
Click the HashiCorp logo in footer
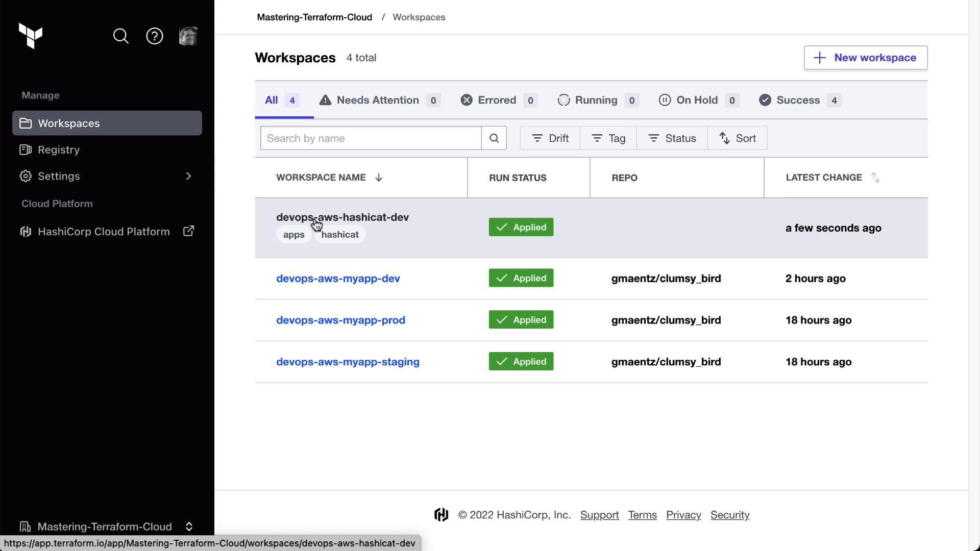pyautogui.click(x=442, y=515)
